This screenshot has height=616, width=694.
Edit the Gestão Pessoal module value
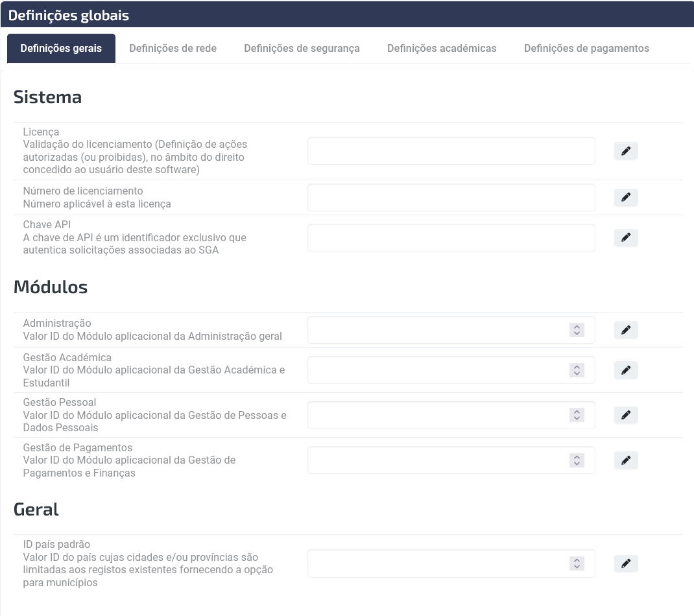(626, 414)
